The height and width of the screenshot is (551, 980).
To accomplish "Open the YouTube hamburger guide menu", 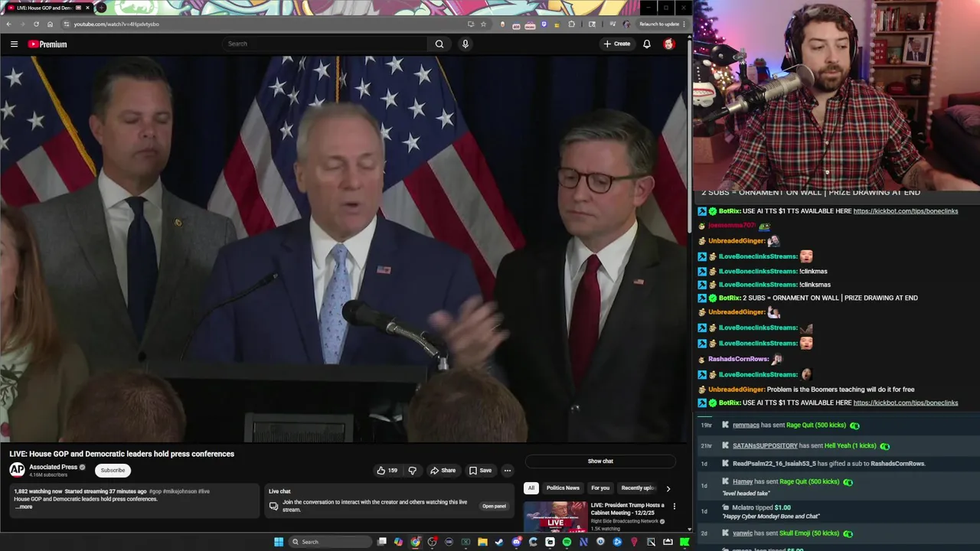I will 14,44.
